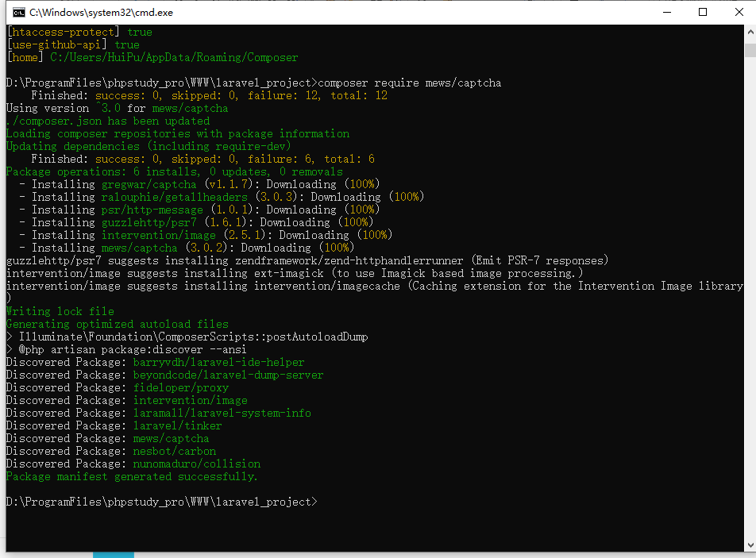Click 'barryvdh/laravel-ide-helper' package text

tap(219, 363)
